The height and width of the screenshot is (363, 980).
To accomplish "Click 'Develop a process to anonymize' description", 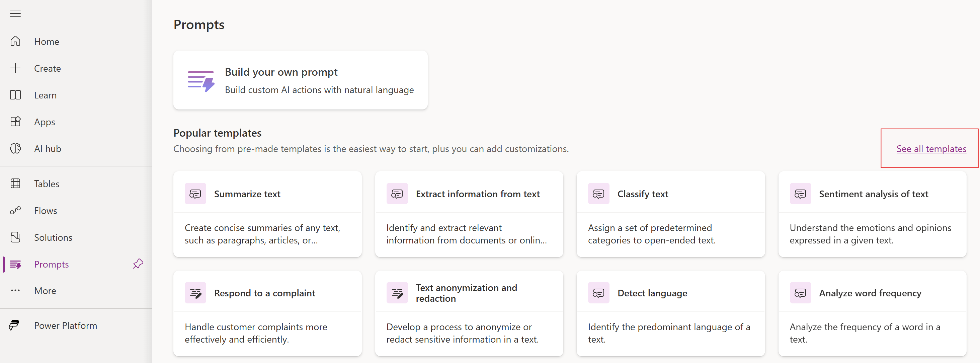I will (x=462, y=333).
